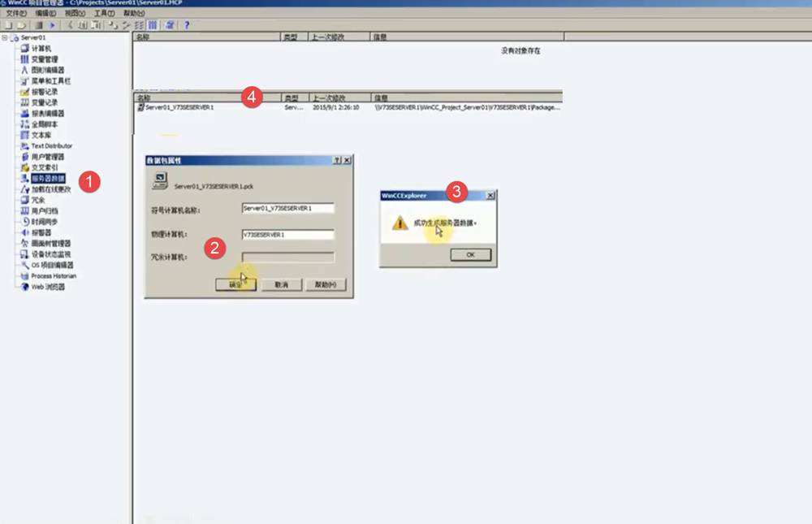Click the 物理计算机 input field
The height and width of the screenshot is (524, 812).
coord(288,235)
